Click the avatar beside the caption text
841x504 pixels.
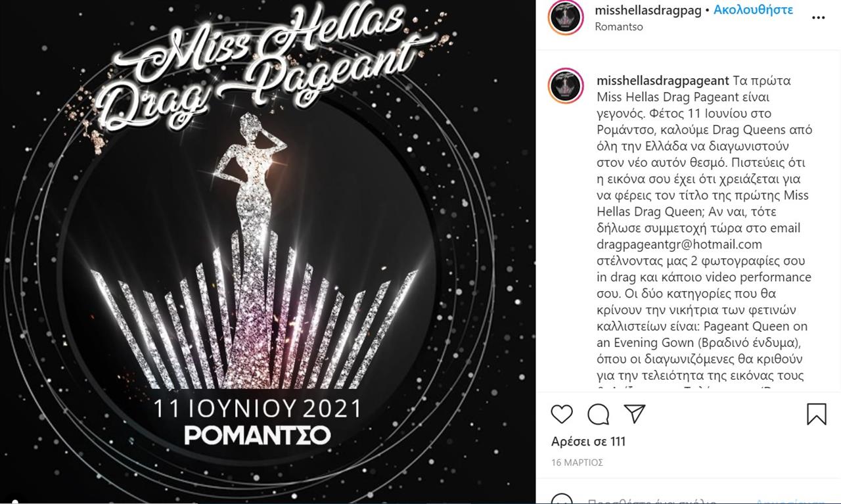(565, 85)
